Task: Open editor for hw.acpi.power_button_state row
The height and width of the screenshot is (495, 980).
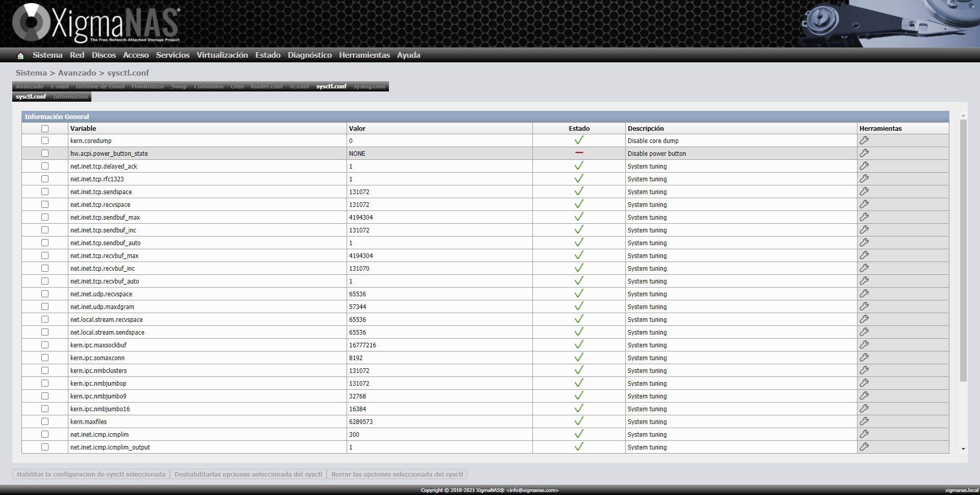Action: point(864,153)
